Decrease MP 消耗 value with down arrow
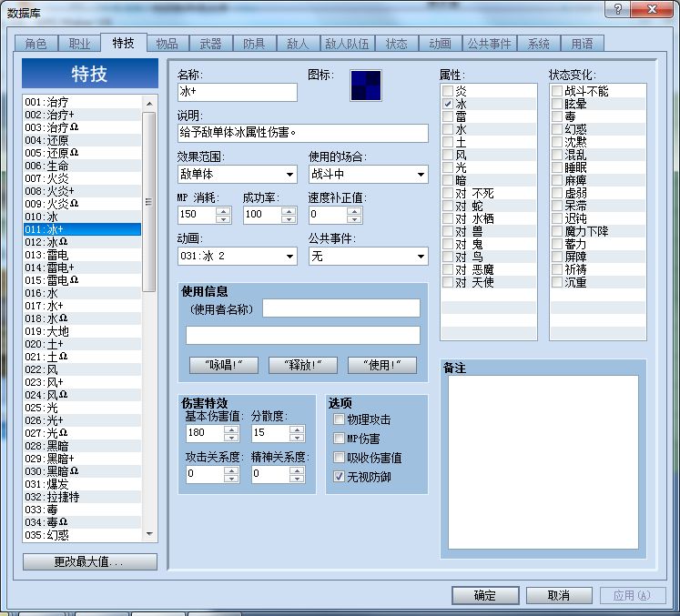 (223, 219)
